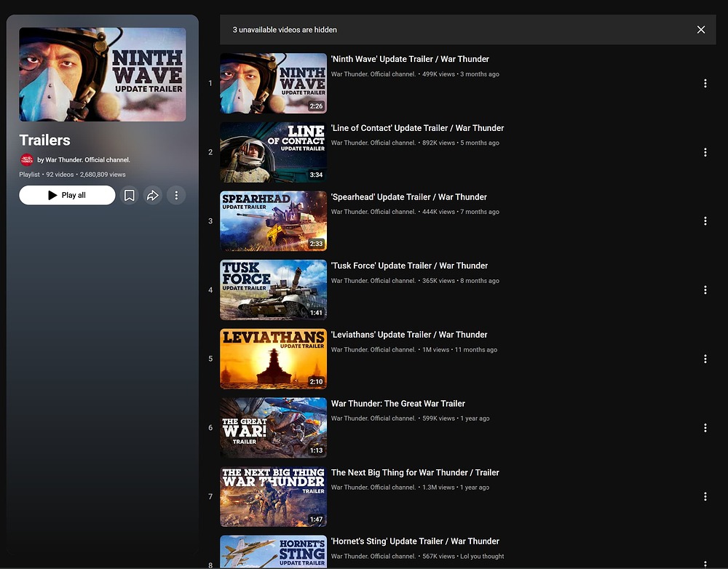
Task: Click '892K views' on Line of Contact row
Action: pos(438,143)
